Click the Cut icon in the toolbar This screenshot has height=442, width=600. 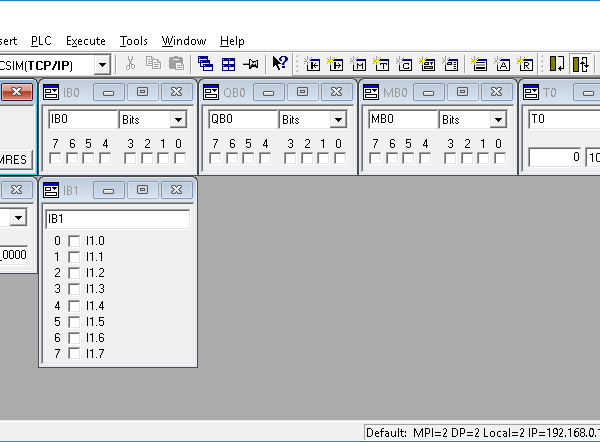[x=130, y=64]
